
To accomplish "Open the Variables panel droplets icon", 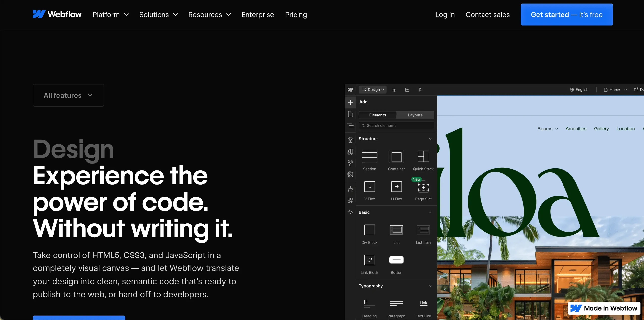I will (350, 162).
